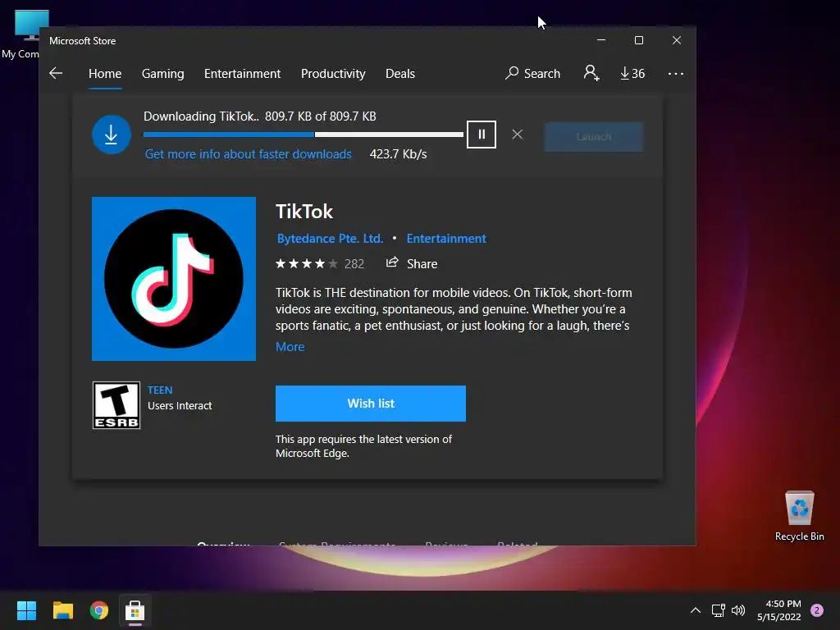
Task: Pause the TikTok download
Action: [x=481, y=135]
